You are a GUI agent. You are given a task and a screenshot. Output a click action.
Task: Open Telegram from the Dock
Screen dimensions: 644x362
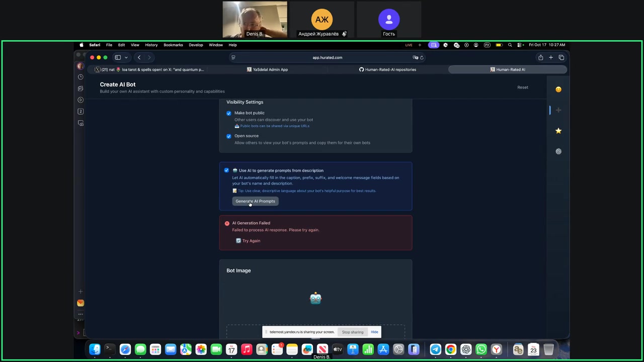(436, 349)
